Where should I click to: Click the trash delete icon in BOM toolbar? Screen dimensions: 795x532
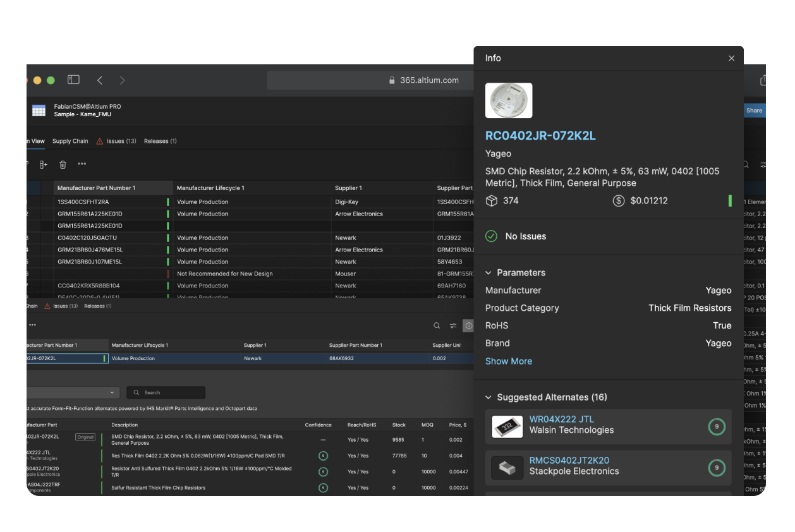(x=63, y=164)
